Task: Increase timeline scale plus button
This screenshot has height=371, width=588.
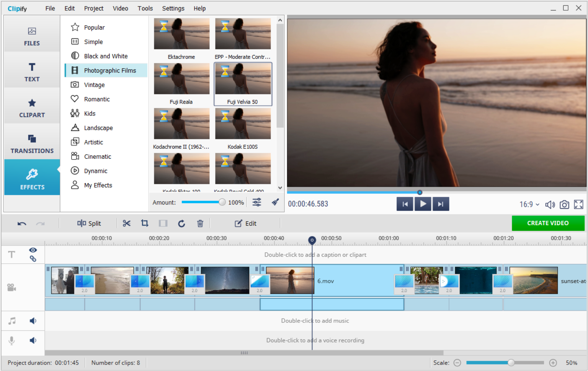Action: point(553,363)
